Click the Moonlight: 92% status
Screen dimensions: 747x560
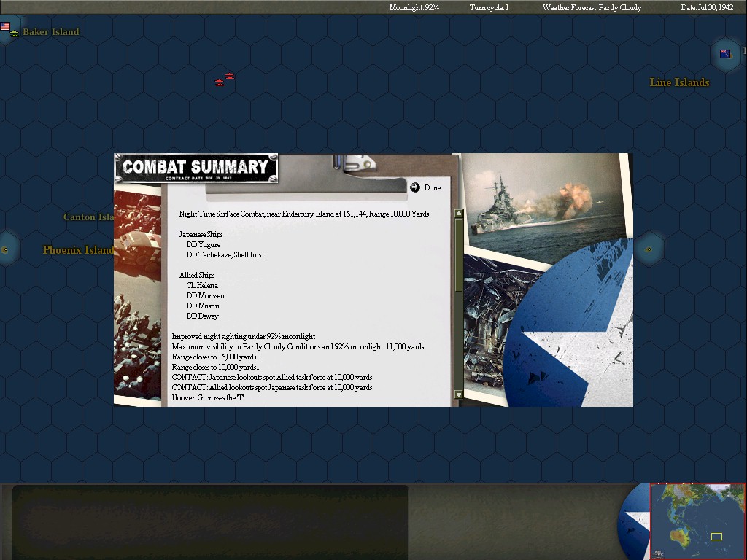click(414, 7)
